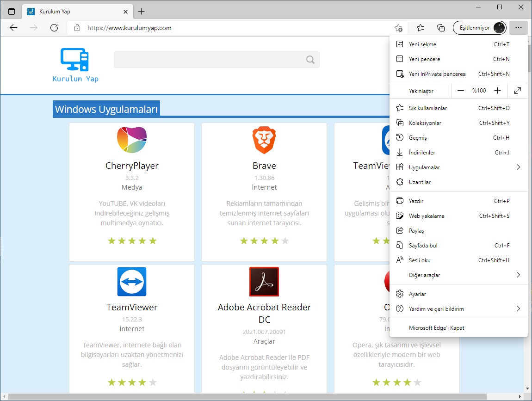Click Windows Uygulamaları heading

click(x=106, y=109)
